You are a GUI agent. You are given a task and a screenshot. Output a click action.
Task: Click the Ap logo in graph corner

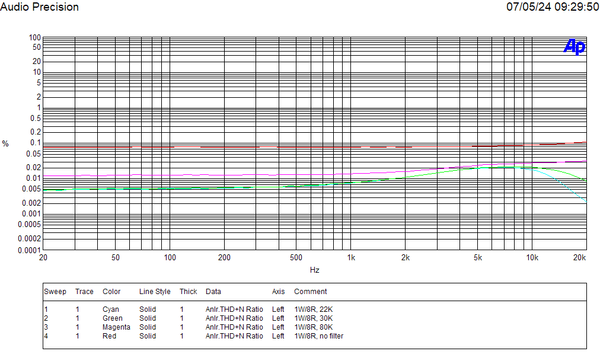coord(575,47)
